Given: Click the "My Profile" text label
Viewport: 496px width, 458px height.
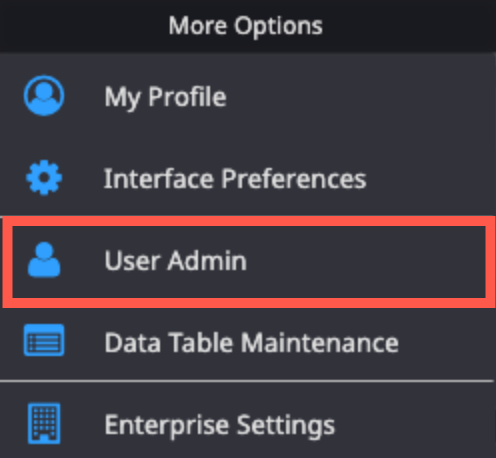Looking at the screenshot, I should (165, 98).
